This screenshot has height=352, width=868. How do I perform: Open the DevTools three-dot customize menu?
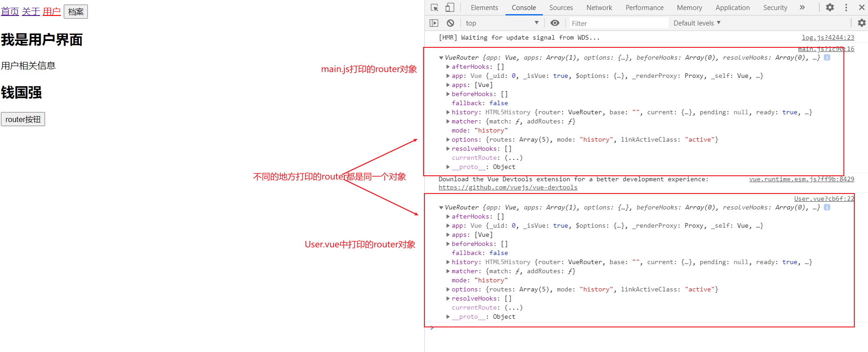(846, 8)
